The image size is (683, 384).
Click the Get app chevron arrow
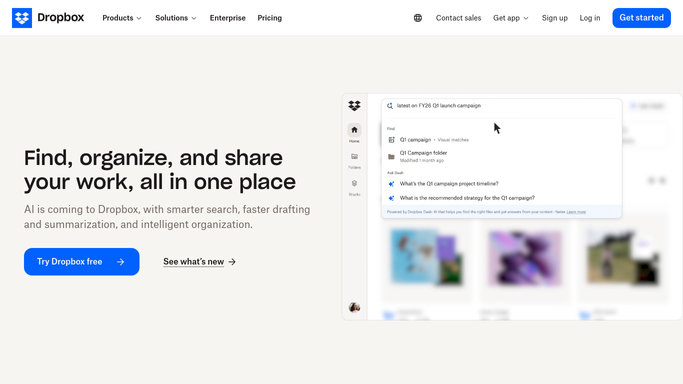(x=526, y=18)
